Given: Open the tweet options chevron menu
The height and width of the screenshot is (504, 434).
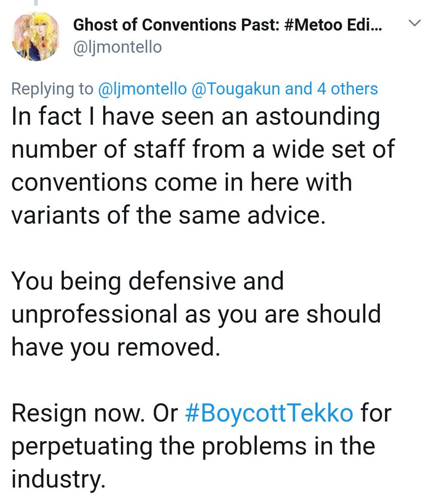Looking at the screenshot, I should (414, 24).
